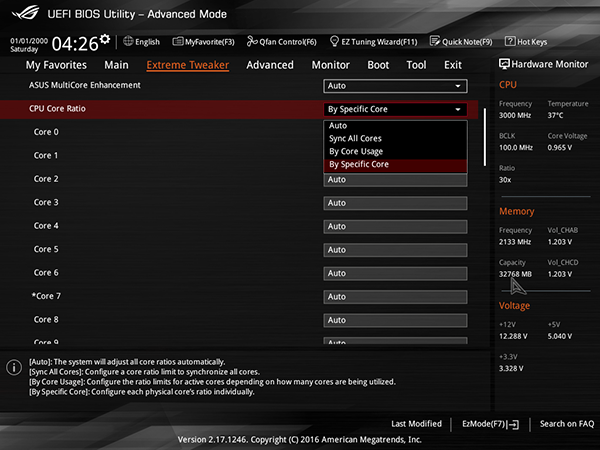Click the 5.040 V reading
This screenshot has height=450, width=600.
click(x=559, y=336)
